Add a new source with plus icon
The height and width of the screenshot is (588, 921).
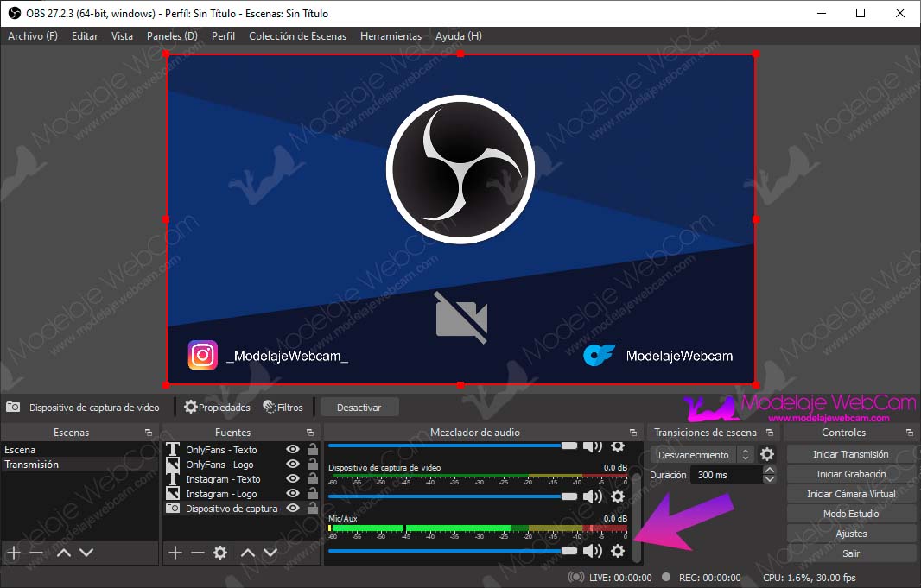coord(175,553)
